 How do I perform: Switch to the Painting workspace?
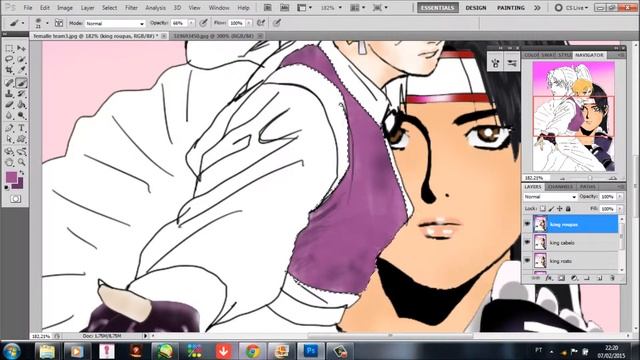511,8
